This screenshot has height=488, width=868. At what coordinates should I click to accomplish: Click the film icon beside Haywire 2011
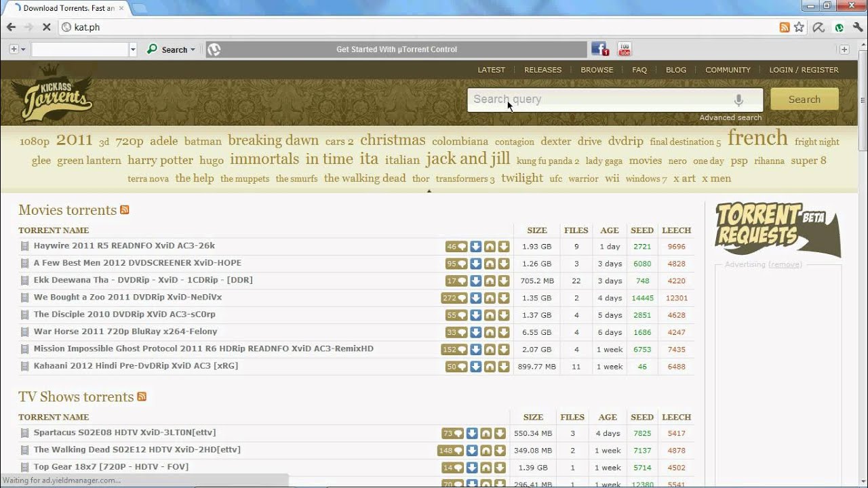pos(24,247)
